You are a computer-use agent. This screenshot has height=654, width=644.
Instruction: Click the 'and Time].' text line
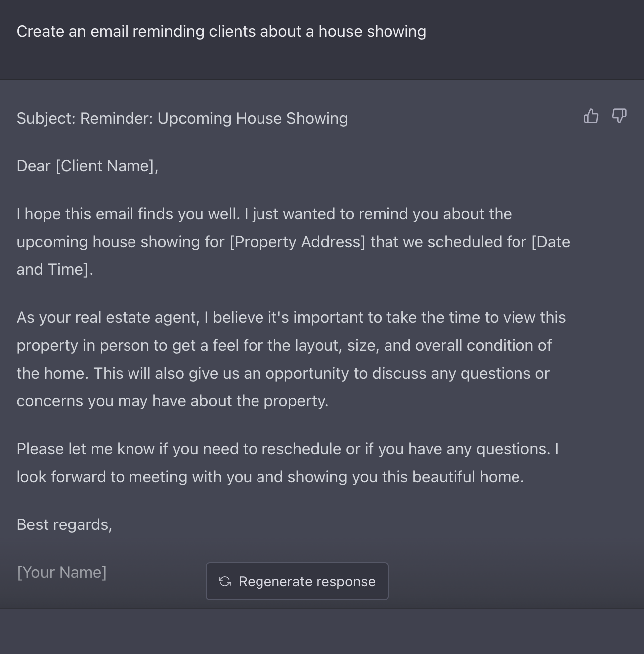(x=55, y=269)
